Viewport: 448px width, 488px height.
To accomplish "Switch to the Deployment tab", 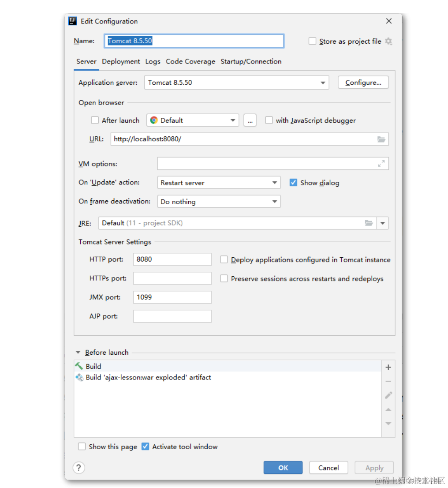I will (121, 61).
